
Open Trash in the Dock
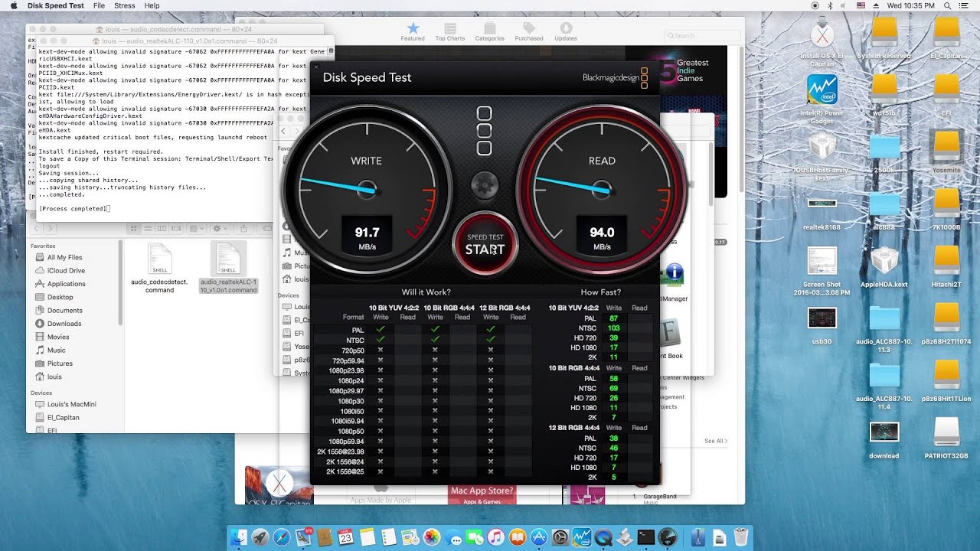(740, 536)
